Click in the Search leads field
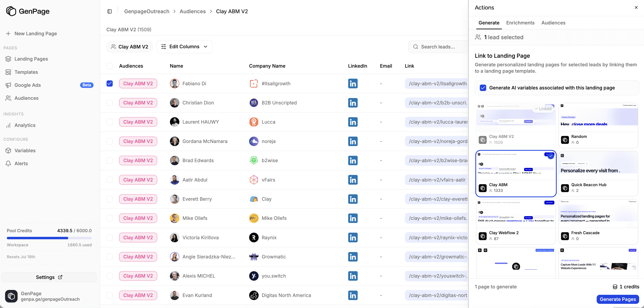This screenshot has width=644, height=308. pos(438,47)
